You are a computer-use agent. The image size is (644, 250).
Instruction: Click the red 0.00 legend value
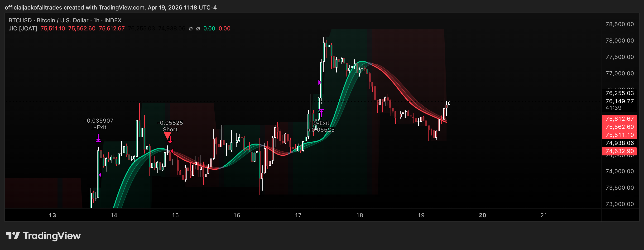tap(225, 29)
